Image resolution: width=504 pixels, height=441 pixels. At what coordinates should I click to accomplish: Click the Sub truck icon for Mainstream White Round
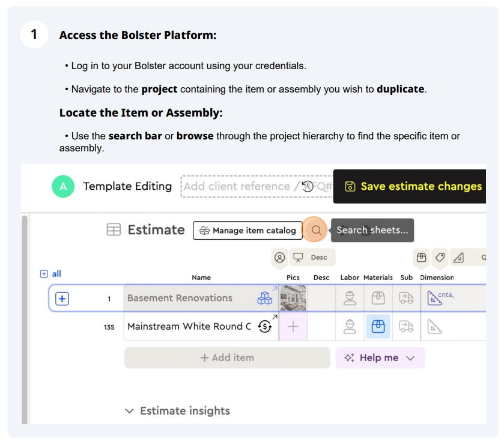point(406,327)
